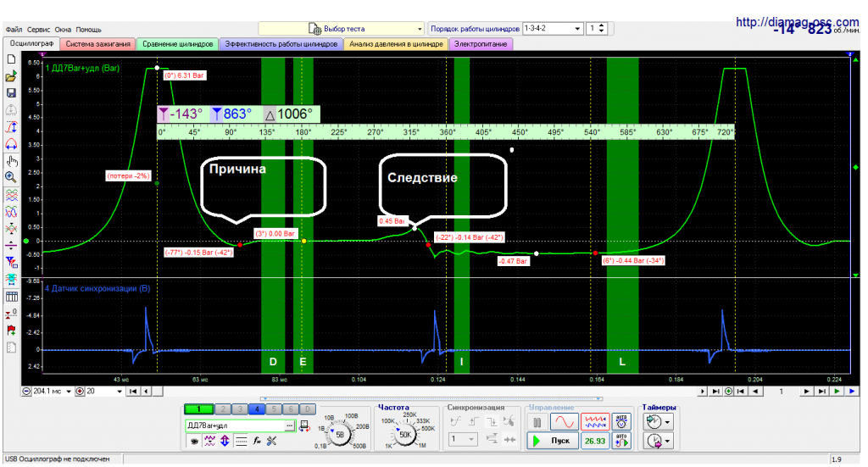
Task: Switch to Система зажигания tab
Action: 98,44
